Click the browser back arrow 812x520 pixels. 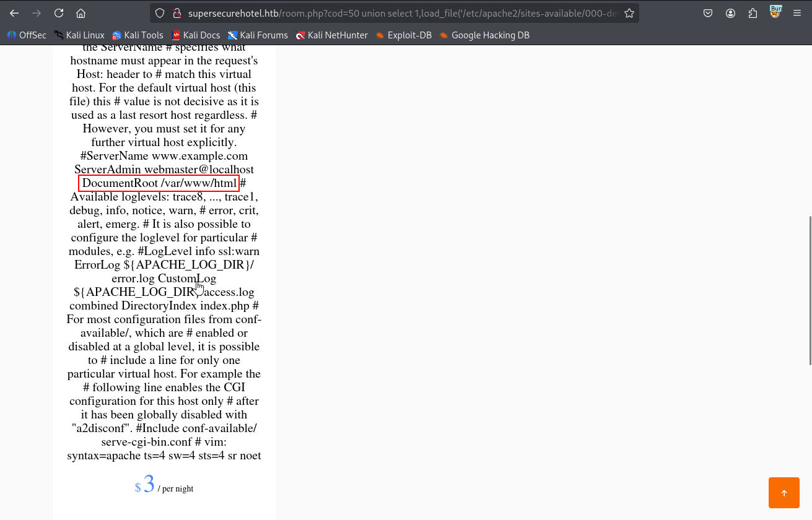14,13
